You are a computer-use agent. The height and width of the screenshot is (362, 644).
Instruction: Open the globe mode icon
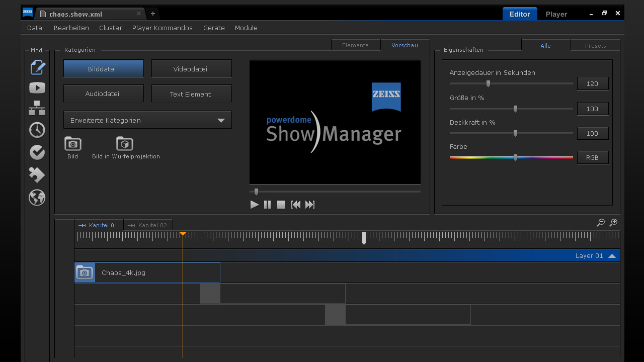(x=37, y=198)
